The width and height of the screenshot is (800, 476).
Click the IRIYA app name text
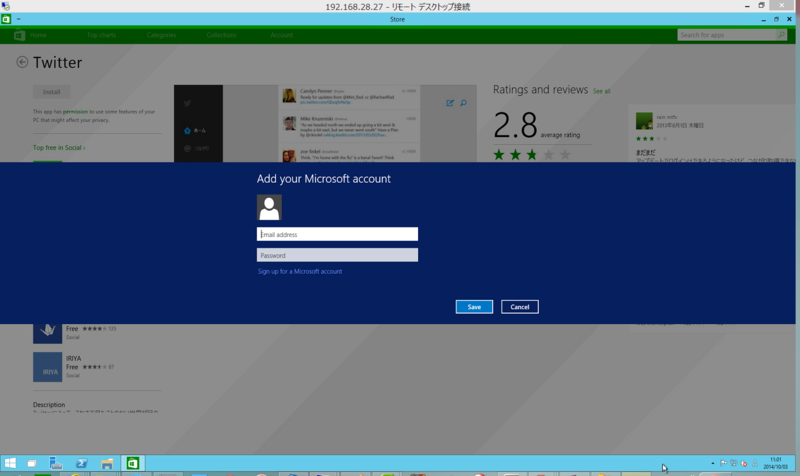coord(73,358)
